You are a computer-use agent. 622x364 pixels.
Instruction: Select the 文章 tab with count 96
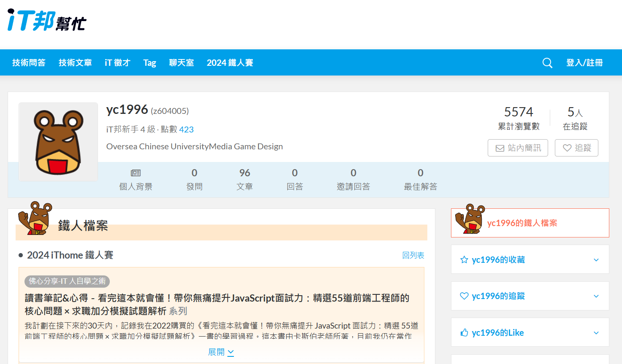pos(244,180)
